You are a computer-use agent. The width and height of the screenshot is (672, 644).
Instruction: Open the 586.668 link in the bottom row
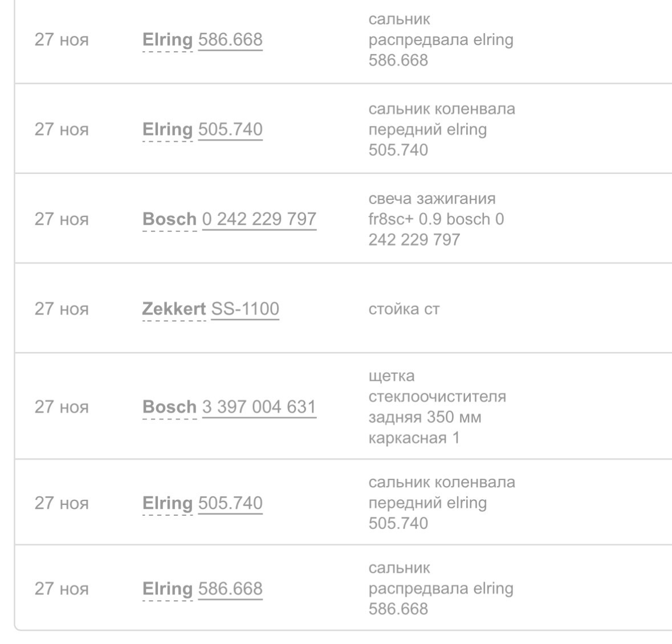click(230, 589)
